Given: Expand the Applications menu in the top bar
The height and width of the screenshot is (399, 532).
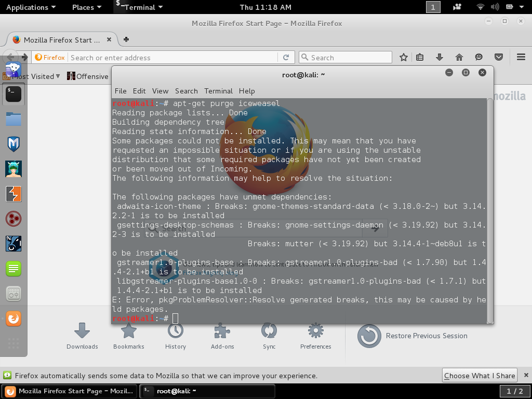Looking at the screenshot, I should click(x=31, y=7).
